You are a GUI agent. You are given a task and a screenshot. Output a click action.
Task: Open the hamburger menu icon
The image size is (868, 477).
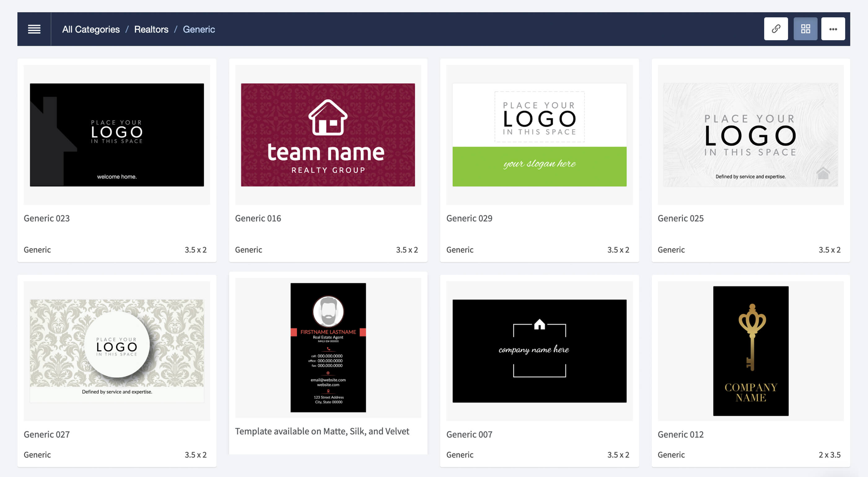point(34,29)
